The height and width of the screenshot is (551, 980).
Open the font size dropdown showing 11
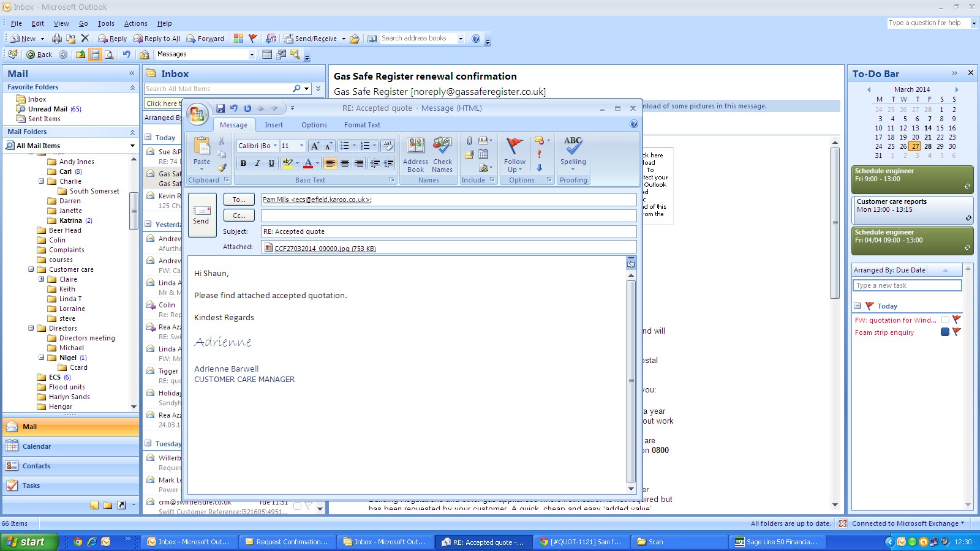coord(301,146)
